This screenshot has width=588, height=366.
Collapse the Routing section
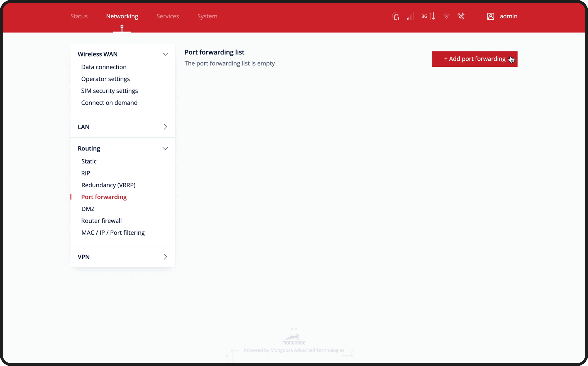click(165, 148)
